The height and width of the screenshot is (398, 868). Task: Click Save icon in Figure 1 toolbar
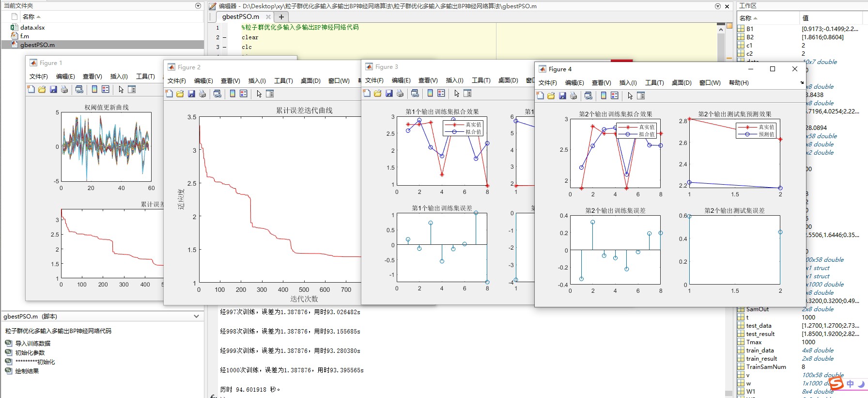coord(53,89)
